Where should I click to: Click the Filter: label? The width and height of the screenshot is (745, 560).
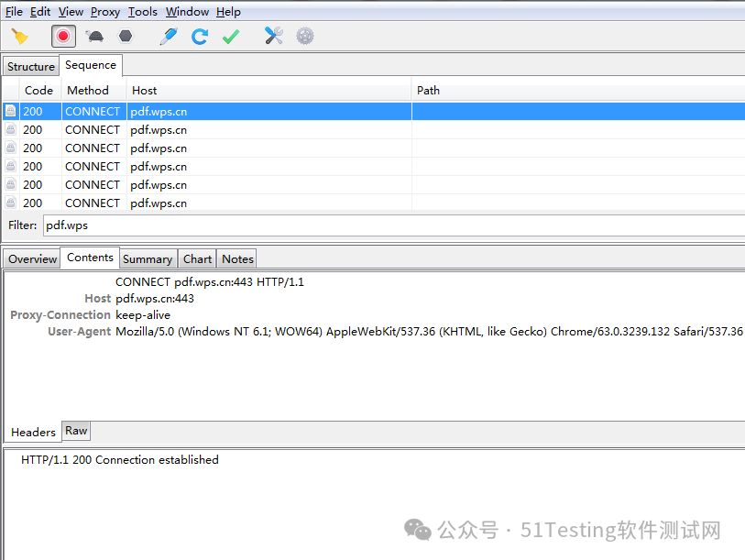[x=22, y=225]
